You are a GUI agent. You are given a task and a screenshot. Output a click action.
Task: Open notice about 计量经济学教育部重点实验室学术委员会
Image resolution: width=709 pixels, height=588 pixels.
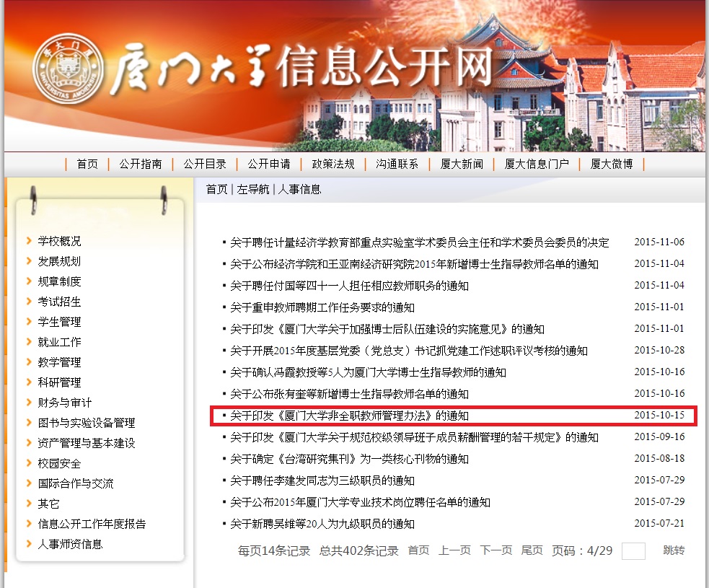[420, 242]
